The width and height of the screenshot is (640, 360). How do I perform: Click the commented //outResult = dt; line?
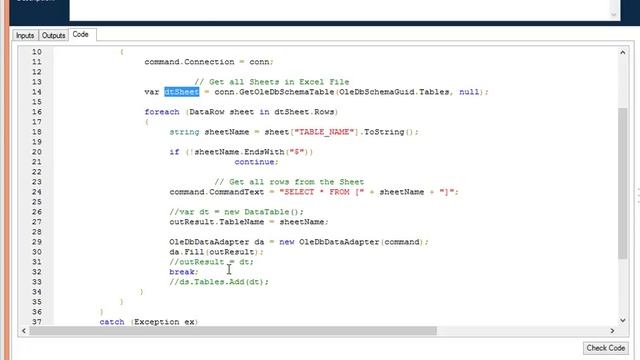click(x=211, y=262)
